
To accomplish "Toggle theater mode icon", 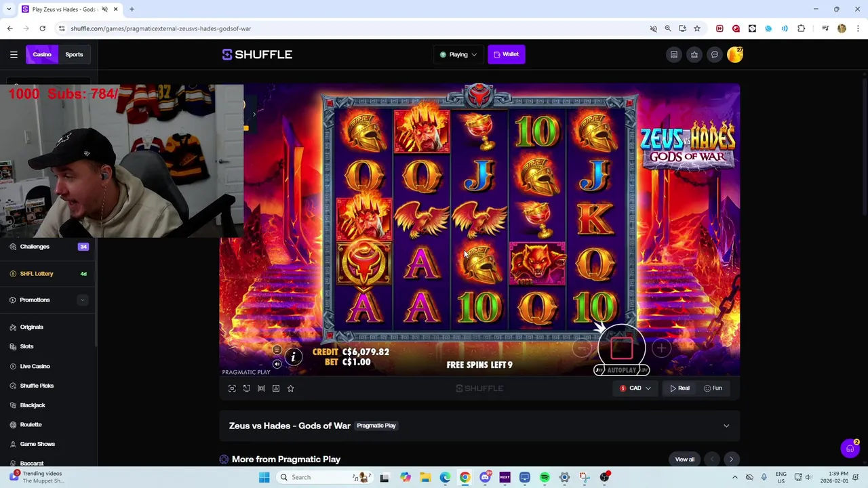I will 261,388.
